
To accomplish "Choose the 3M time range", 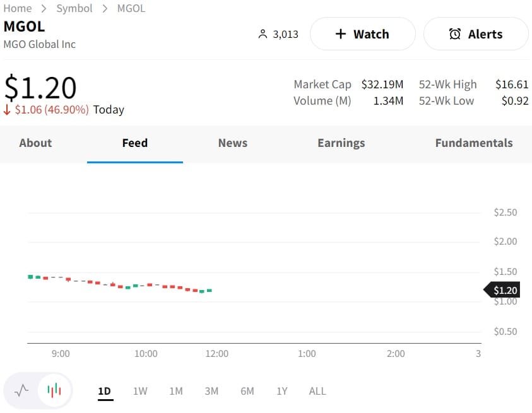I will pyautogui.click(x=211, y=391).
